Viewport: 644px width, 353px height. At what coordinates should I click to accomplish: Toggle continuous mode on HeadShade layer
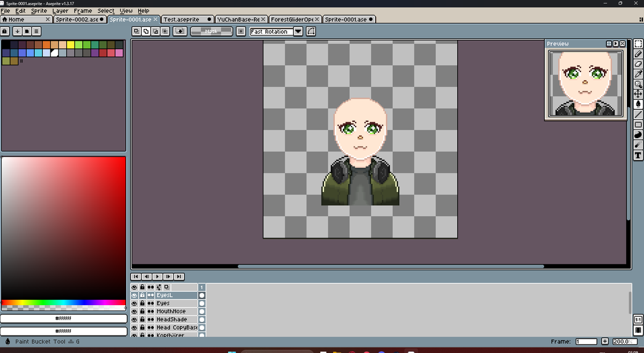151,320
